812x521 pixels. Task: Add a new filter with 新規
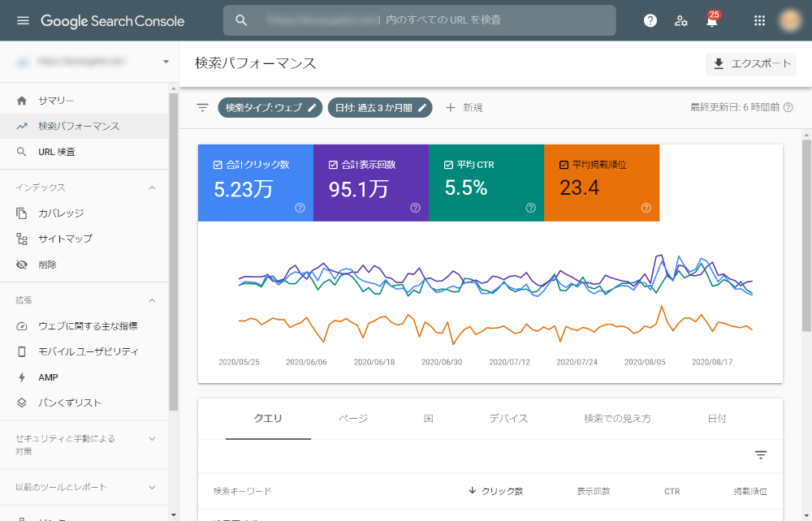coord(464,108)
